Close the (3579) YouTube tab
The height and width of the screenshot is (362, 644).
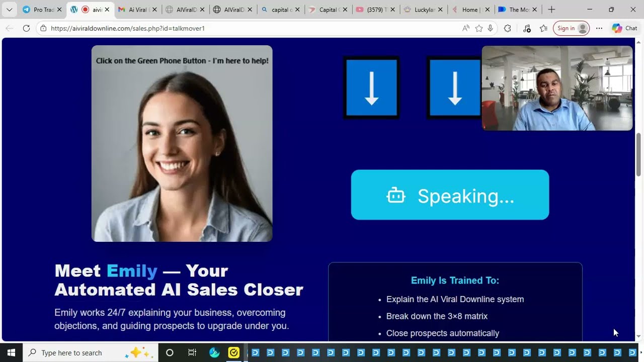[x=393, y=10]
